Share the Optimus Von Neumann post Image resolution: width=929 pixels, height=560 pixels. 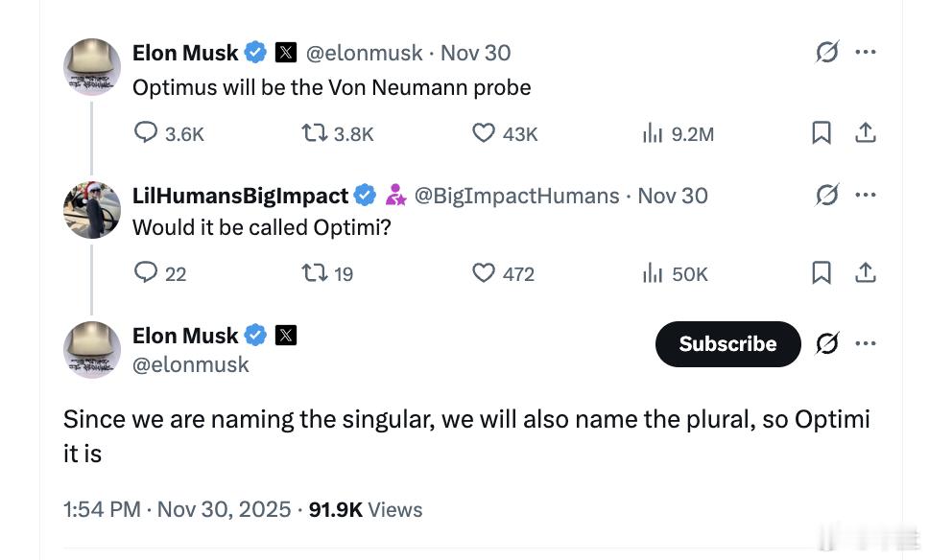(866, 133)
